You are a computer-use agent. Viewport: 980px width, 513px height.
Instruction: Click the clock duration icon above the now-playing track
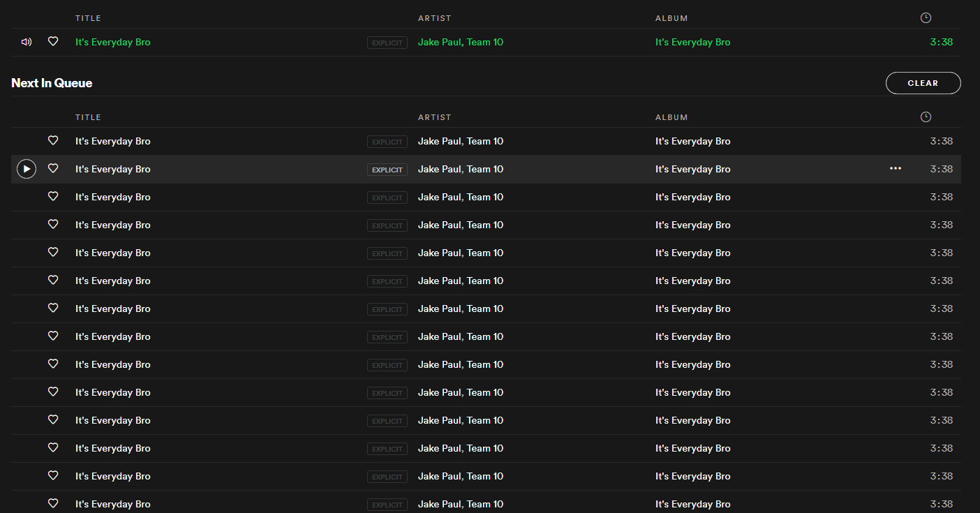(926, 18)
